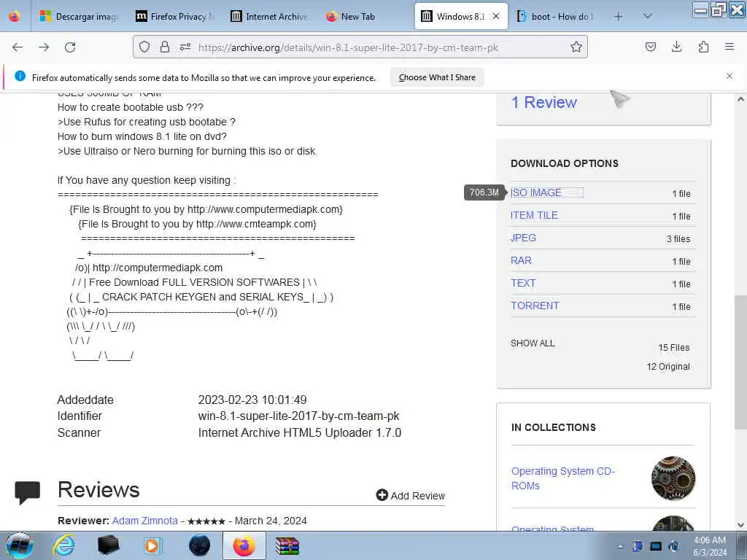747x560 pixels.
Task: Click SHOW ALL download files
Action: tap(533, 343)
